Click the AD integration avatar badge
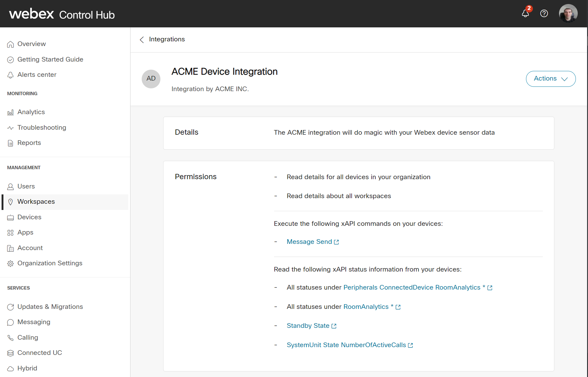Screen dimensions: 588x377 pos(151,79)
